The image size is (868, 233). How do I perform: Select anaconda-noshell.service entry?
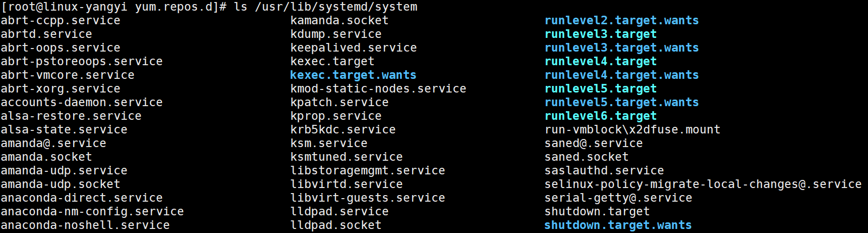click(x=85, y=225)
